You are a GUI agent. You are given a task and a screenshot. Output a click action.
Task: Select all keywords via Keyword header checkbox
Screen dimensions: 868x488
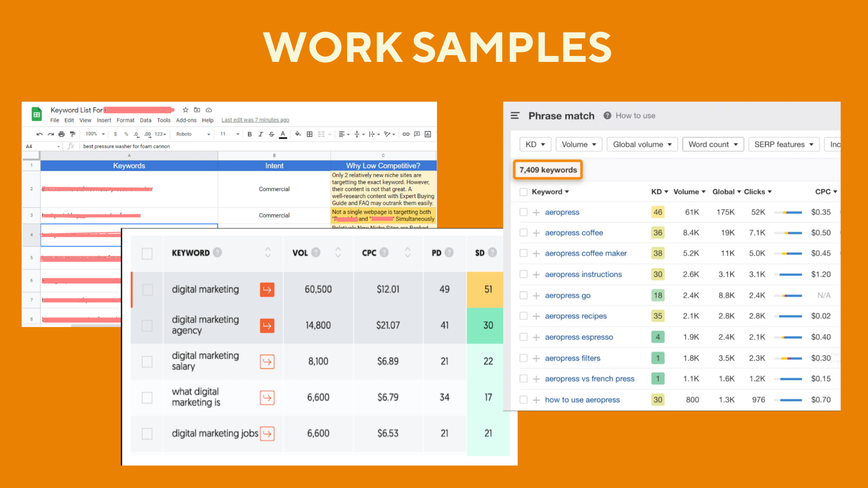(524, 192)
